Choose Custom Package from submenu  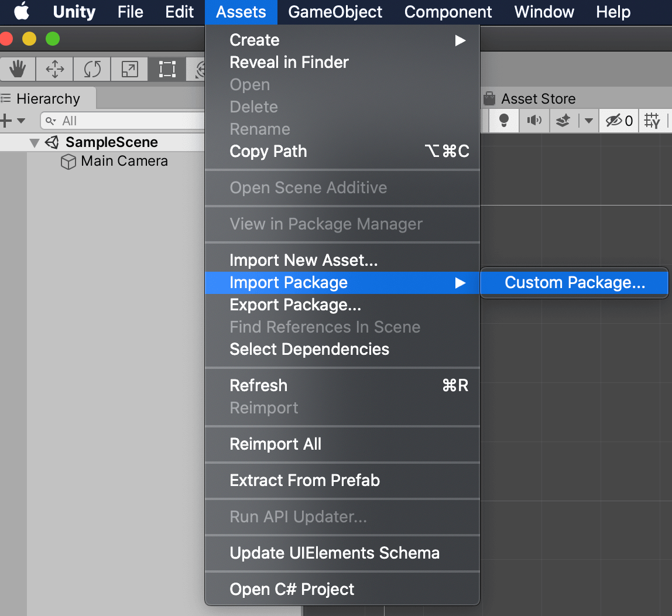[574, 283]
